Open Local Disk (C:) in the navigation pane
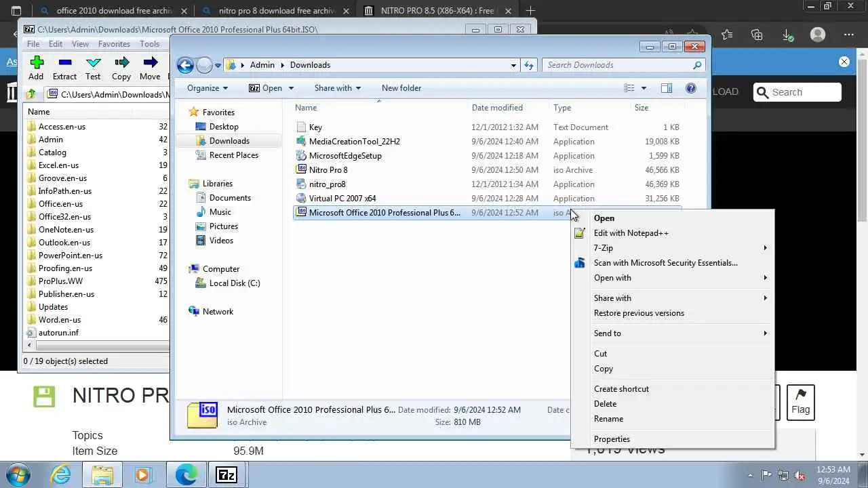868x488 pixels. [x=235, y=283]
